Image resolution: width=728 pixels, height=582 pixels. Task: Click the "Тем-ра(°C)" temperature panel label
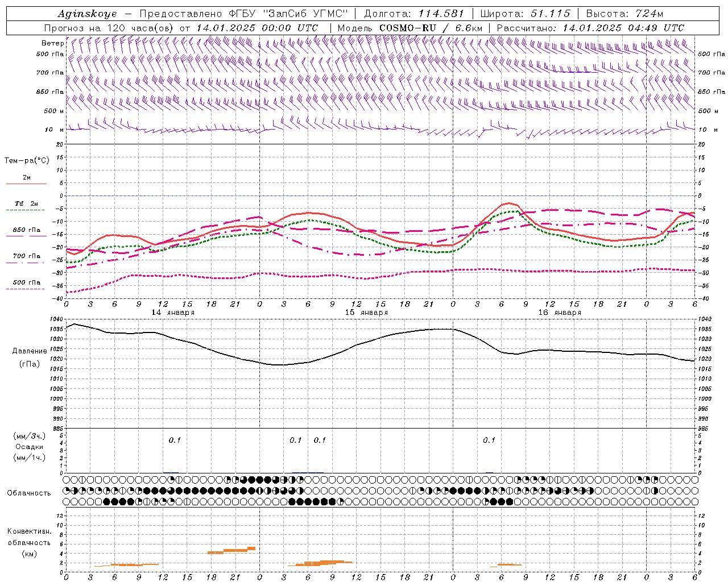[27, 161]
